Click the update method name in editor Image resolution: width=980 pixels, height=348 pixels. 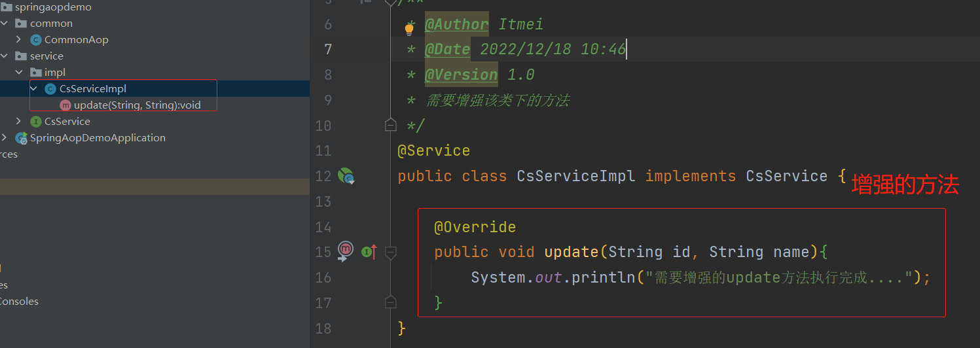click(x=571, y=252)
